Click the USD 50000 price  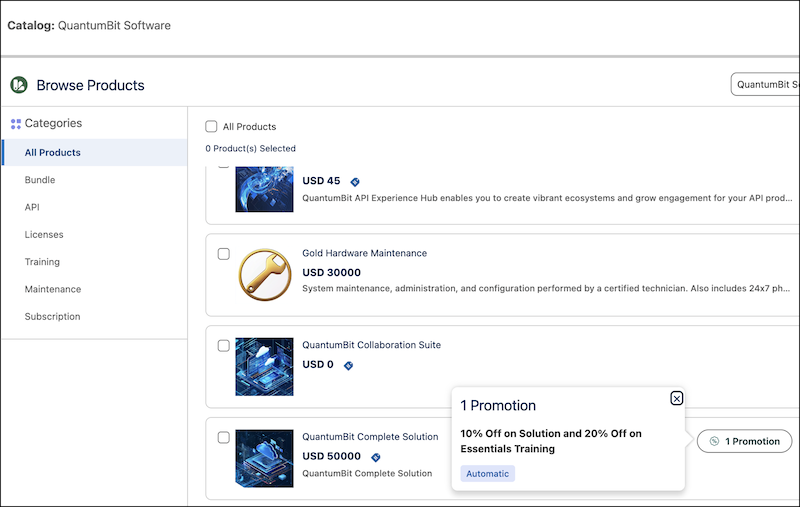(x=332, y=456)
